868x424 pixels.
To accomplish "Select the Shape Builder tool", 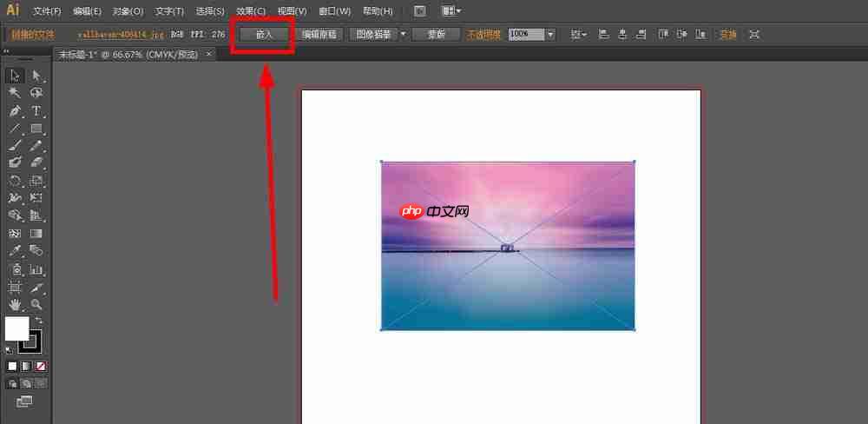I will click(x=15, y=215).
